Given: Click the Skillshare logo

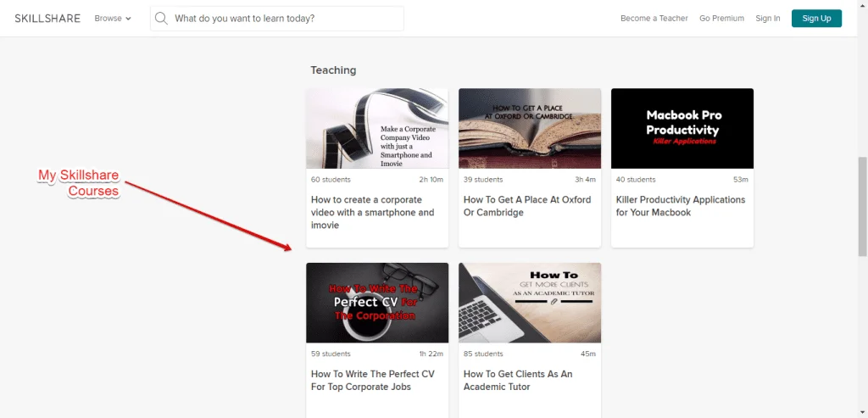Looking at the screenshot, I should pos(47,19).
